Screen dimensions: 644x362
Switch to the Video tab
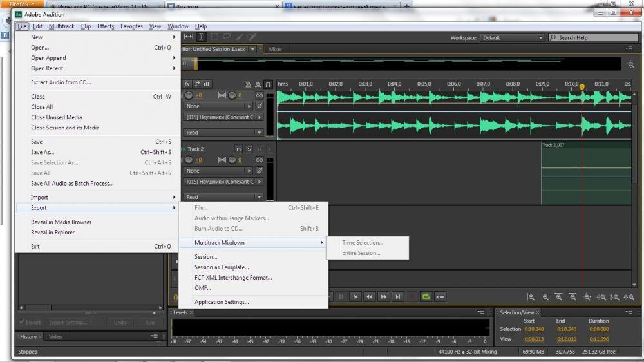click(x=55, y=336)
